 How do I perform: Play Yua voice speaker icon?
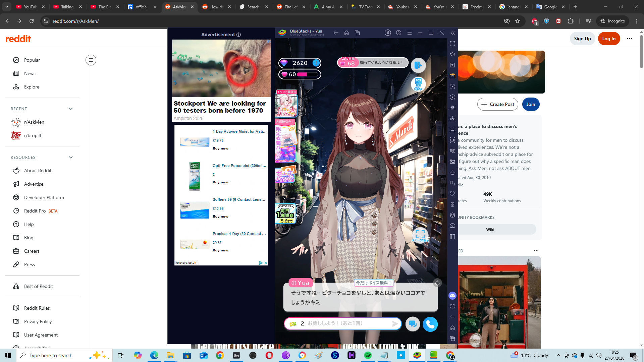[x=293, y=283]
